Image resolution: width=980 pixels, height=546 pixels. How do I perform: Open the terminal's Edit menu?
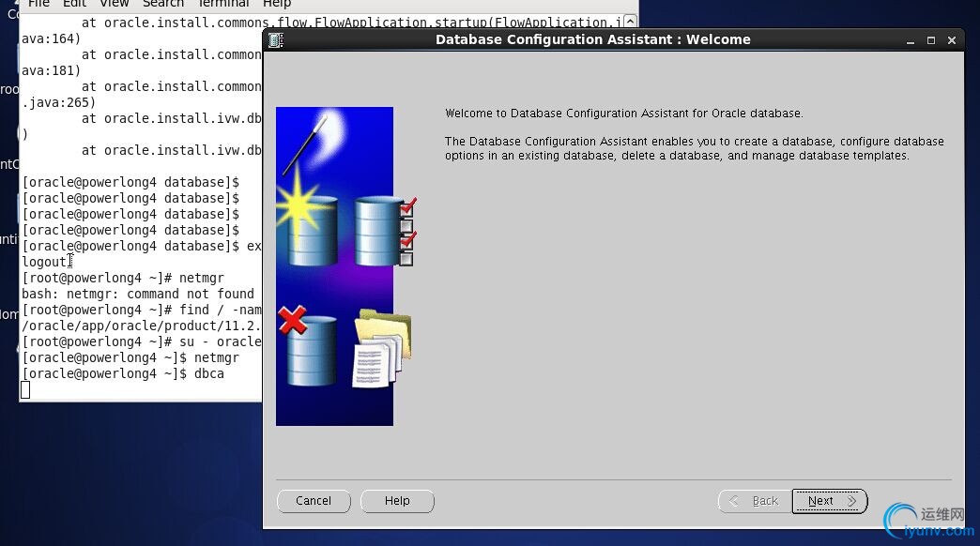click(x=74, y=4)
